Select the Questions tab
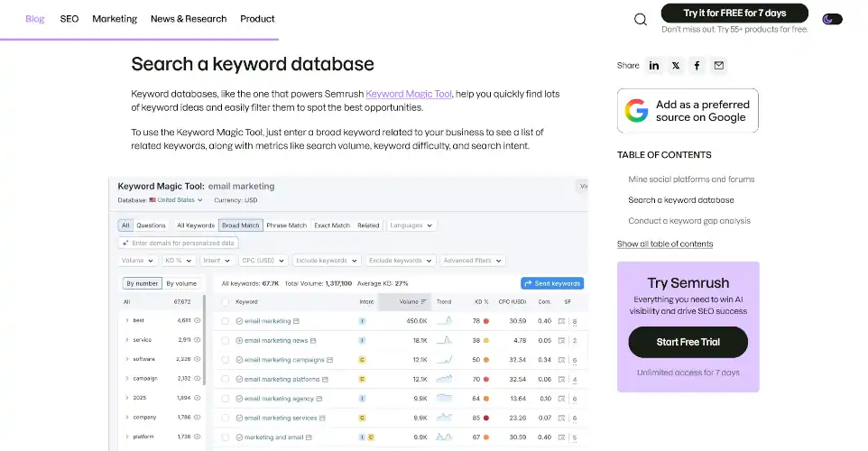This screenshot has height=451, width=868. click(x=151, y=225)
